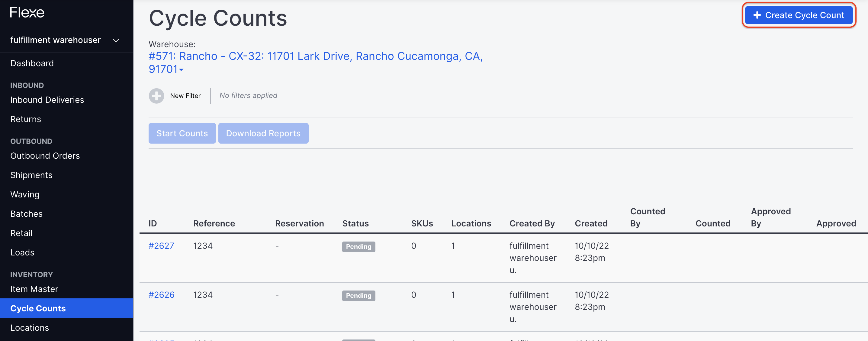
Task: Click the Download Reports button
Action: coord(263,133)
